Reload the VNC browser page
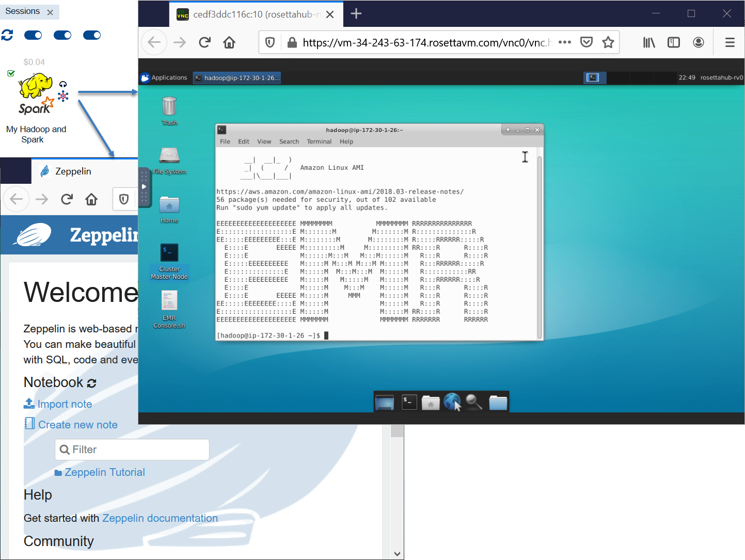The height and width of the screenshot is (560, 745). 204,42
